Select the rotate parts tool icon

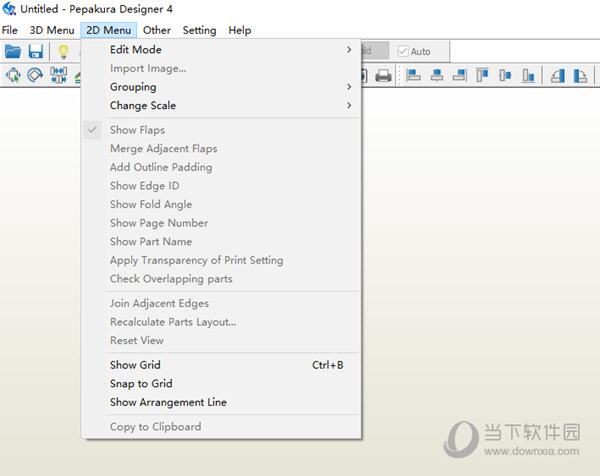[35, 75]
